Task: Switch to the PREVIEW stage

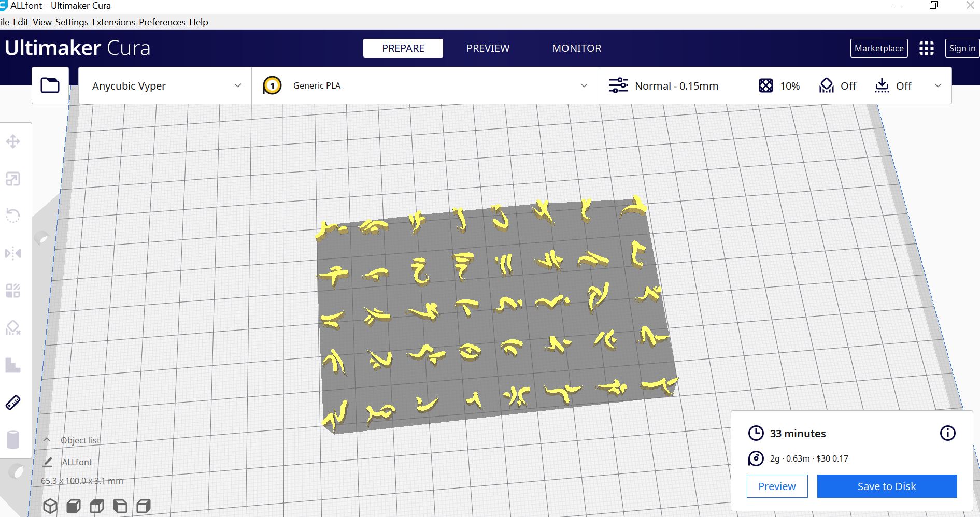Action: click(488, 48)
